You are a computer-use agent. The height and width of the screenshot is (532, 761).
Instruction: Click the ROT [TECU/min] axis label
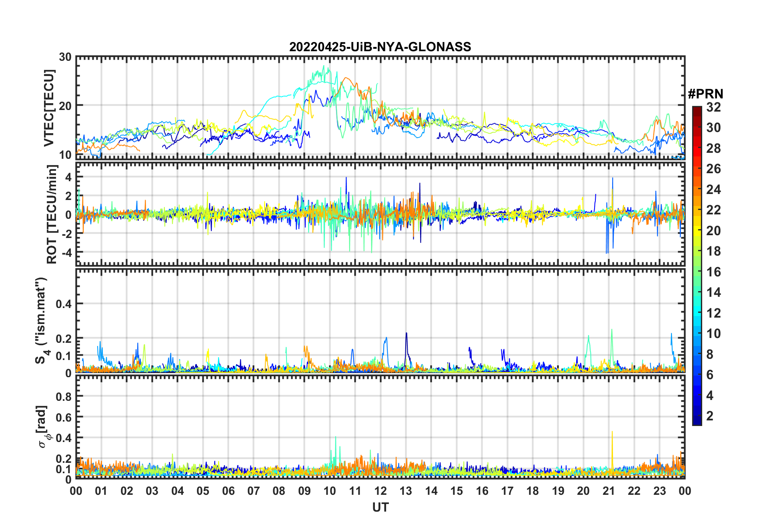52,214
